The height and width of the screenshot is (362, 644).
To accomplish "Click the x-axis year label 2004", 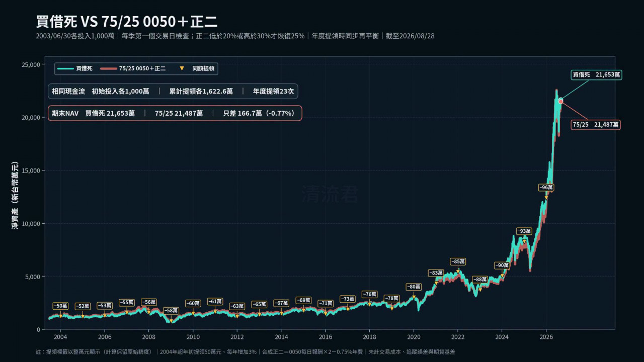I will [x=60, y=337].
